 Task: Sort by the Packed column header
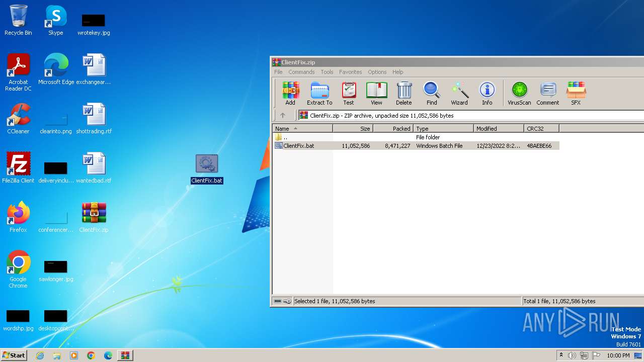pos(393,129)
